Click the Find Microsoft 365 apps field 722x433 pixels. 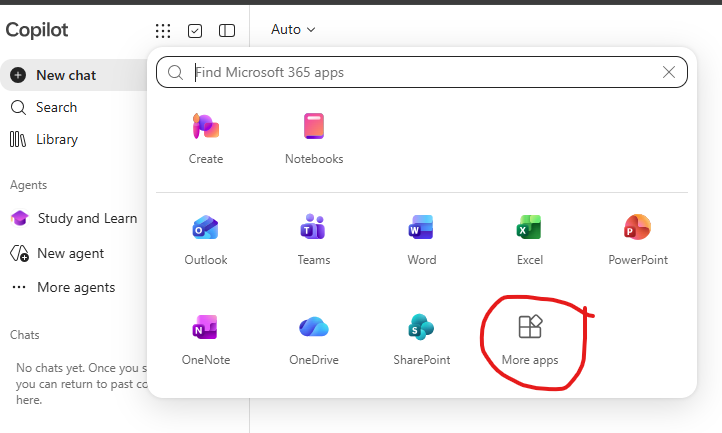point(422,72)
